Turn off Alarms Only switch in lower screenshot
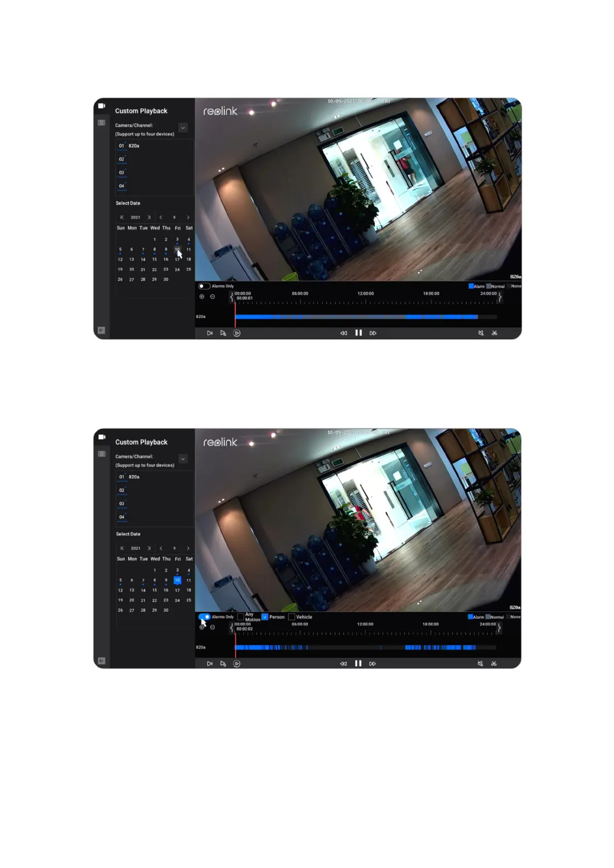 click(204, 616)
